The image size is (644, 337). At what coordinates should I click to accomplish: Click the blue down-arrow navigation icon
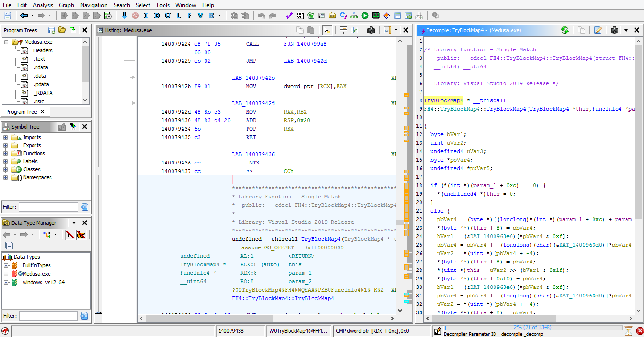124,16
